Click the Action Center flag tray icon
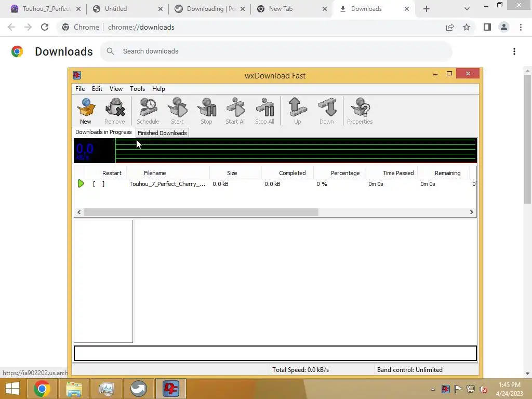 tap(458, 389)
